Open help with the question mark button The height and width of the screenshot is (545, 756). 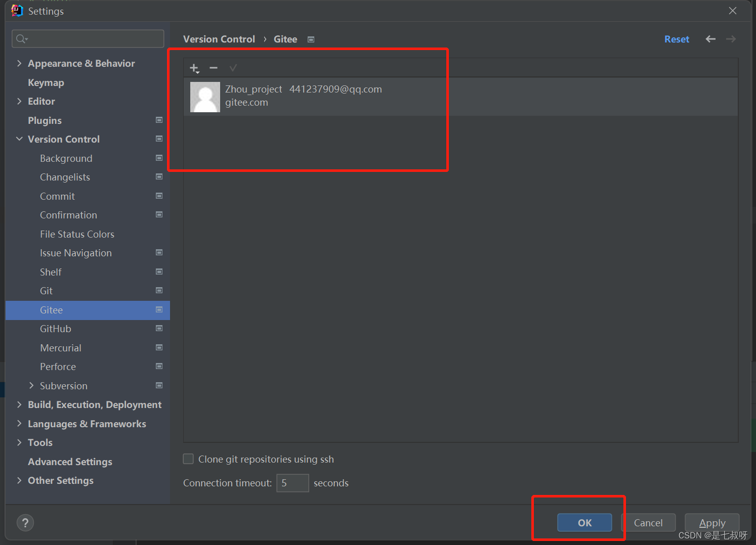tap(25, 523)
